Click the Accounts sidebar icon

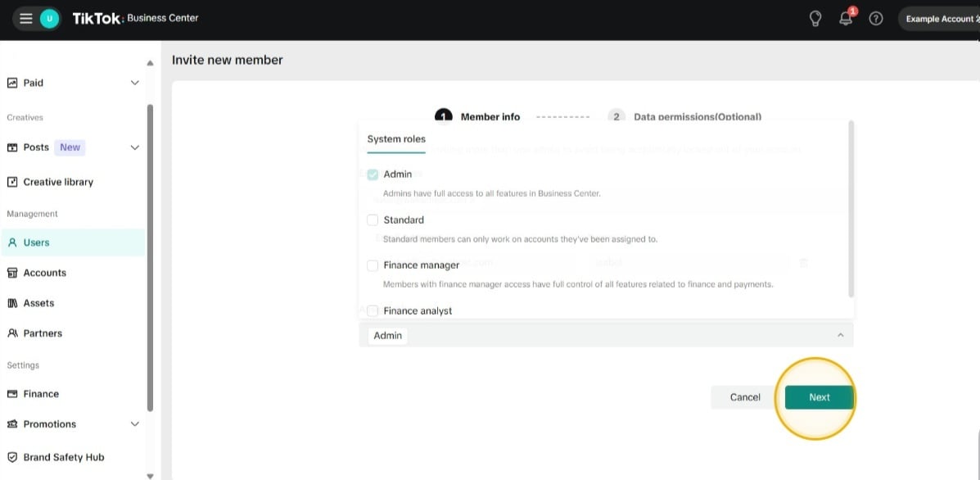[12, 273]
